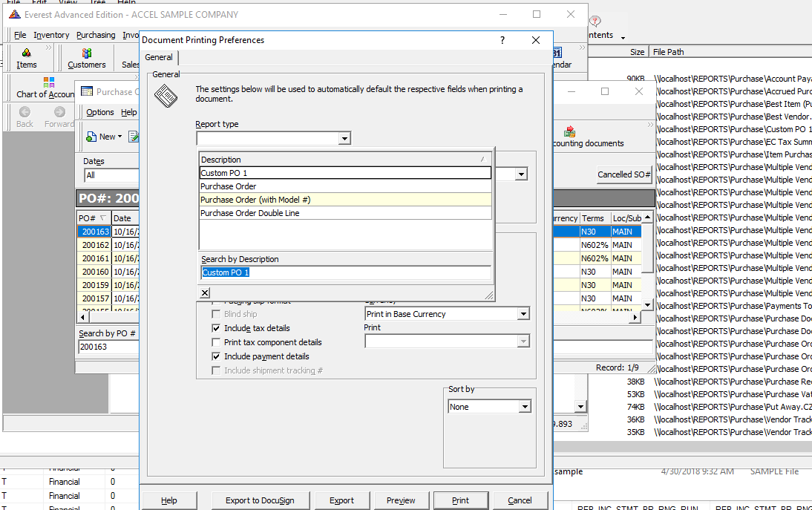Close the lookup list with X icon
The width and height of the screenshot is (812, 510).
205,293
